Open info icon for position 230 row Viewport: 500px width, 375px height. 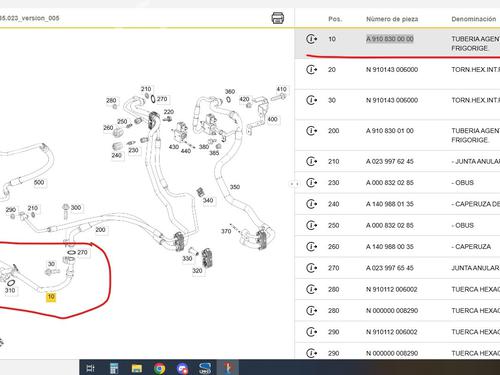point(311,183)
